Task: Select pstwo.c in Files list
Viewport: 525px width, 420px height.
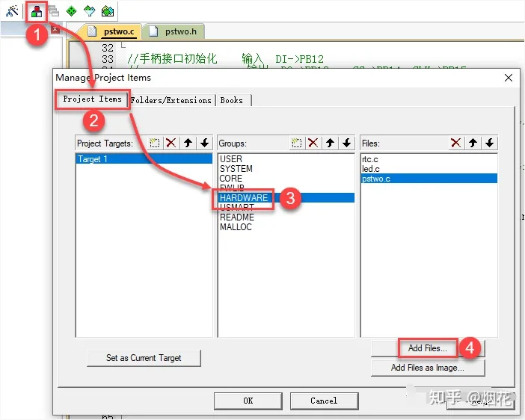Action: click(x=429, y=179)
